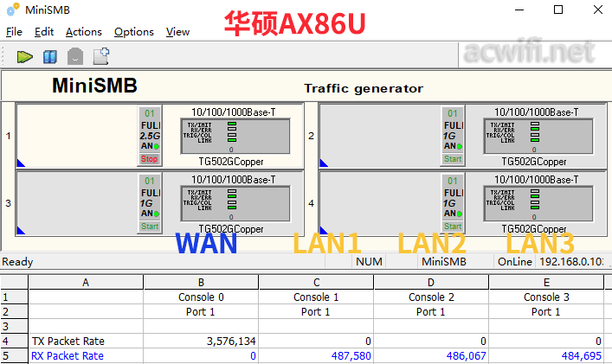This screenshot has width=612, height=364.
Task: Click the 'Console 0' cell
Action: point(201,297)
